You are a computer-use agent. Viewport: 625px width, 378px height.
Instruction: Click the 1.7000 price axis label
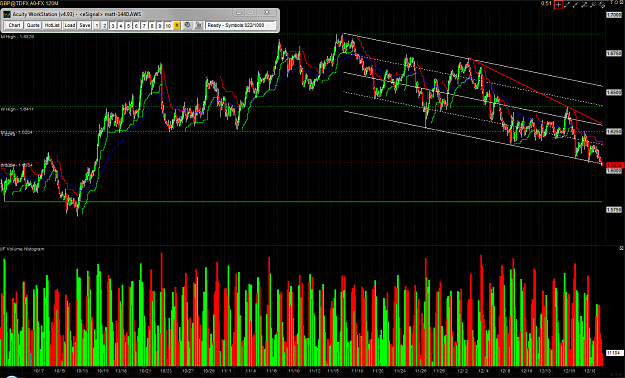coord(614,15)
